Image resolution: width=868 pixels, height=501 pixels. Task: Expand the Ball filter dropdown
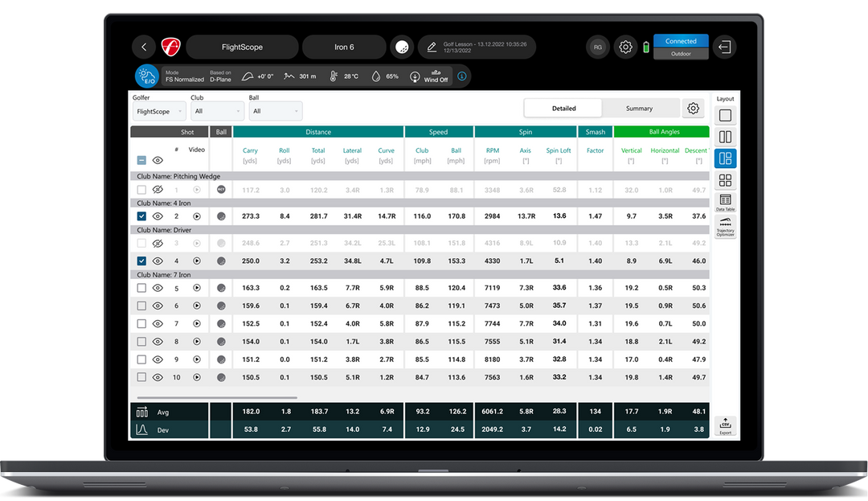coord(275,112)
